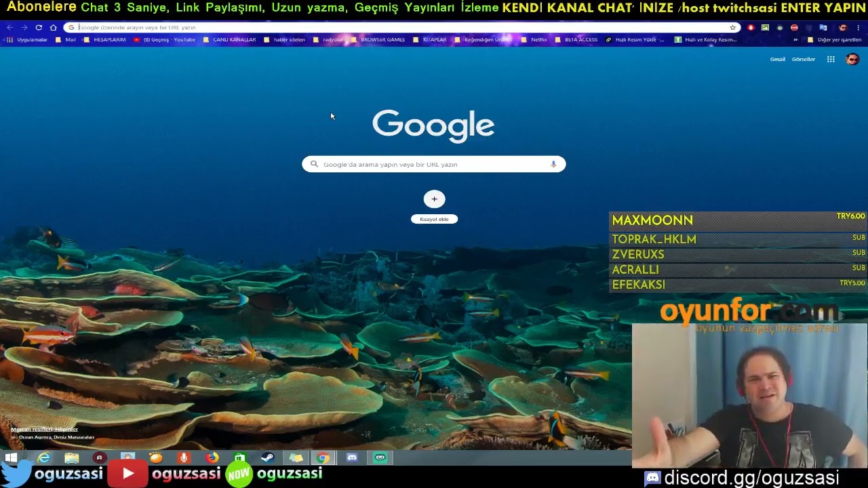Open the Google account avatar on page
Image resolution: width=868 pixels, height=488 pixels.
pyautogui.click(x=852, y=59)
